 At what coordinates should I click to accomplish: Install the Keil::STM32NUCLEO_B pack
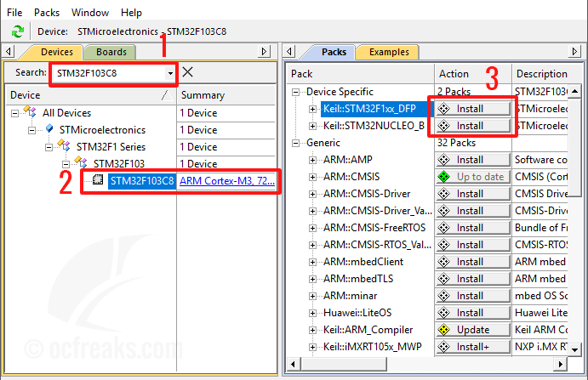(x=474, y=126)
